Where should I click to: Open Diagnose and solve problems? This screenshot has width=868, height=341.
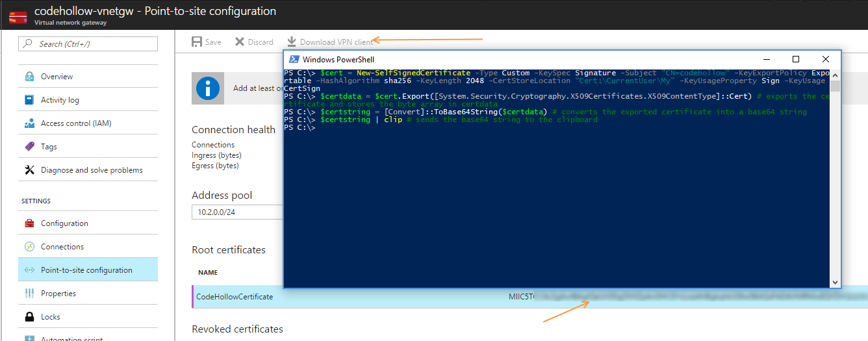pos(88,170)
